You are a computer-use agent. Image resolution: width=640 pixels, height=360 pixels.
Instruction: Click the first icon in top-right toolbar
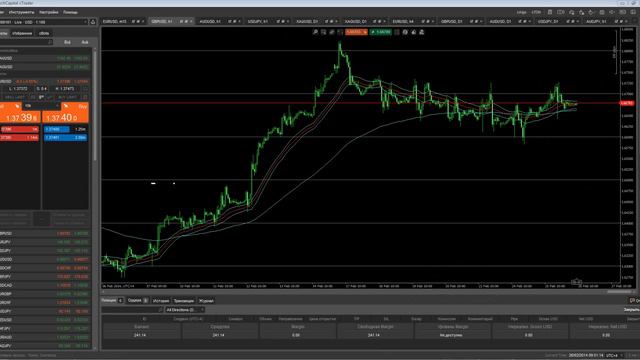[550, 12]
